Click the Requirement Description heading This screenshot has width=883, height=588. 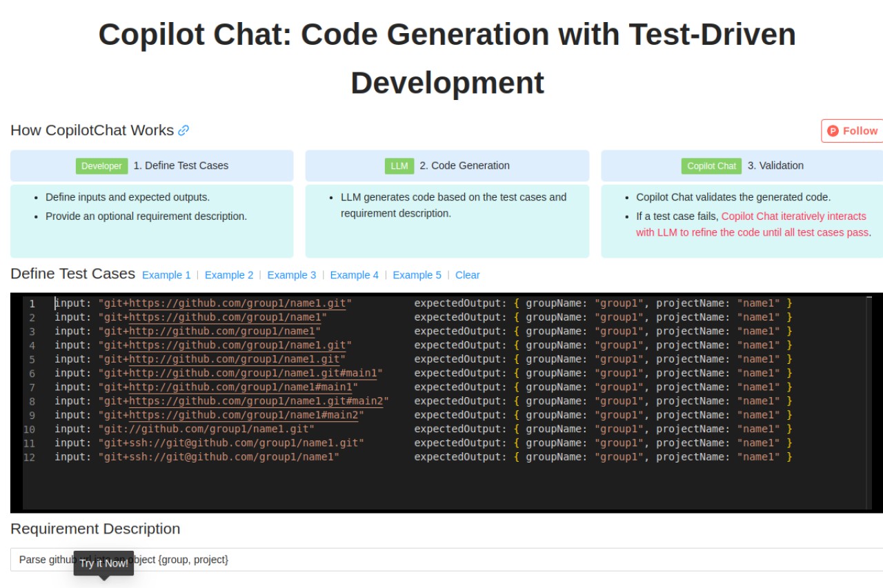tap(95, 529)
